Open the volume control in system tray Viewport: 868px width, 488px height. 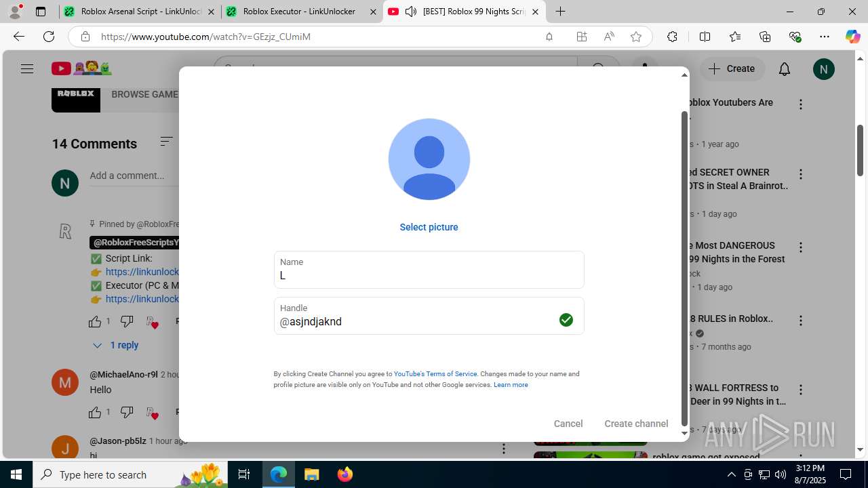781,474
